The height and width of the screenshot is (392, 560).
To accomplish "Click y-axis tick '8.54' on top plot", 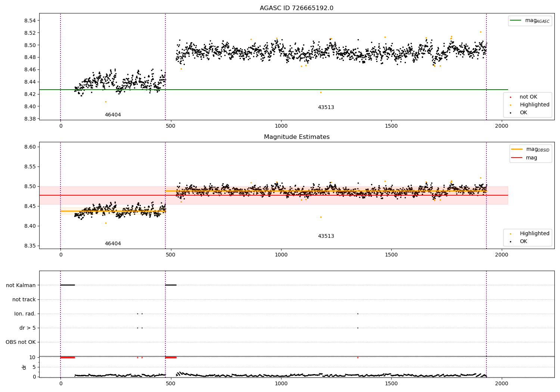I will [x=30, y=21].
